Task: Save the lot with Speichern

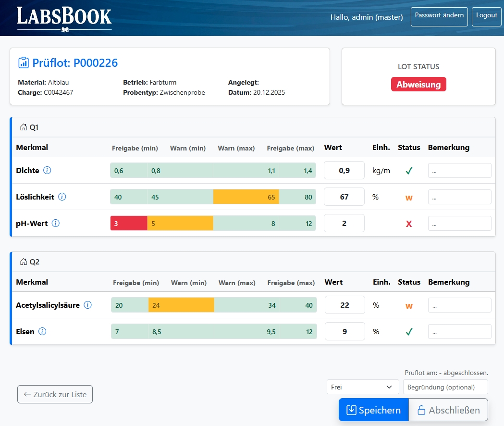Action: (x=373, y=410)
